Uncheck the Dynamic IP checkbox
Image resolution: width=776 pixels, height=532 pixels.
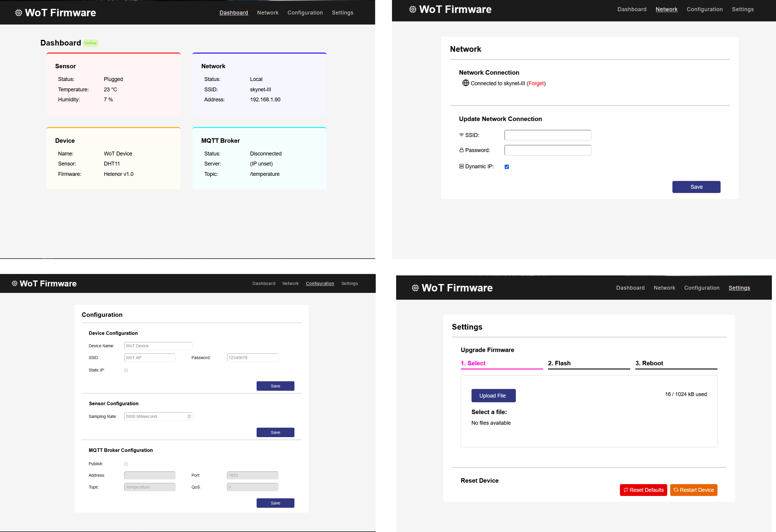coord(506,166)
